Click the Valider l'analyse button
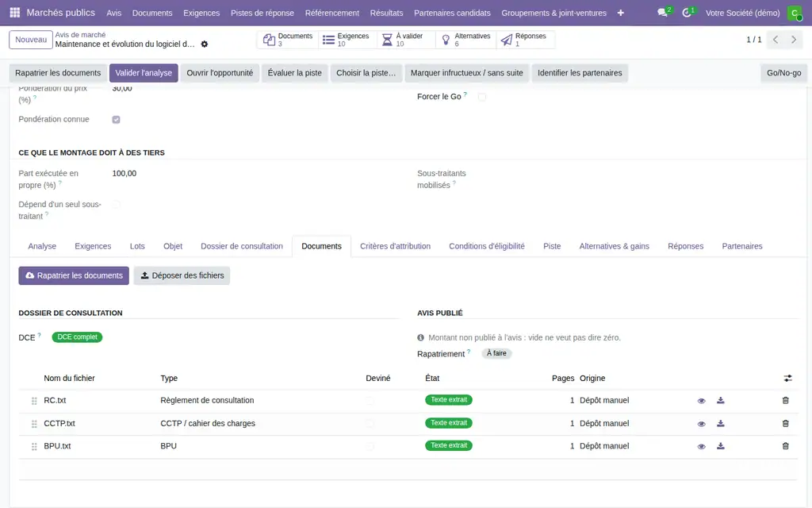Viewport: 812px width, 508px height. [144, 73]
